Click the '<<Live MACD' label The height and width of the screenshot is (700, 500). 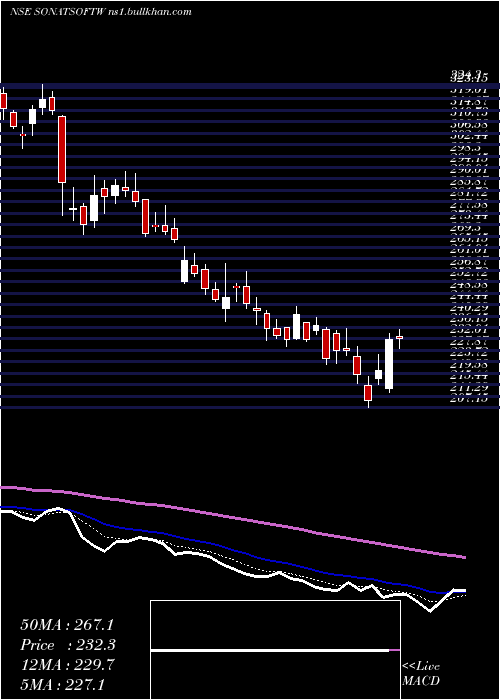[421, 674]
